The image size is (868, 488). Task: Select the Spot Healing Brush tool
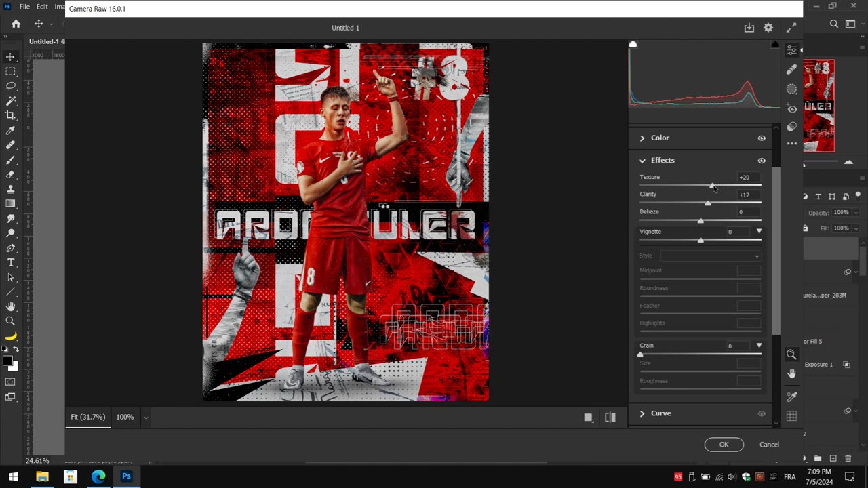tap(10, 145)
